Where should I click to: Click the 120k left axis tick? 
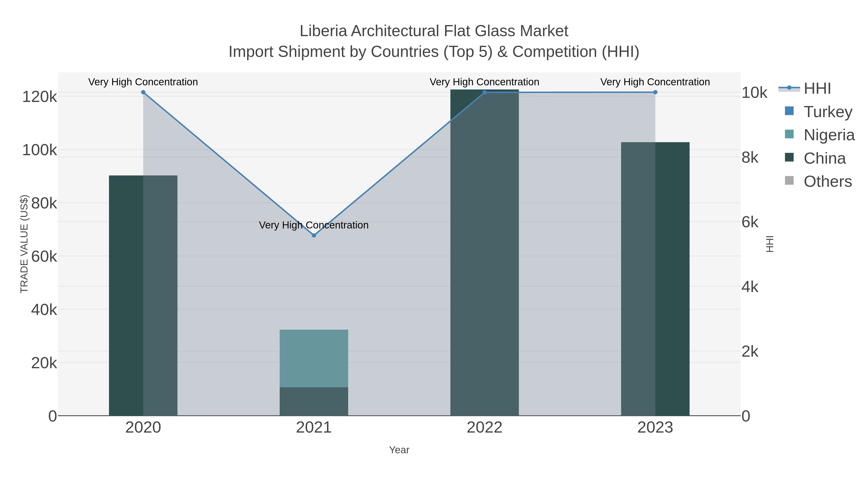(40, 97)
